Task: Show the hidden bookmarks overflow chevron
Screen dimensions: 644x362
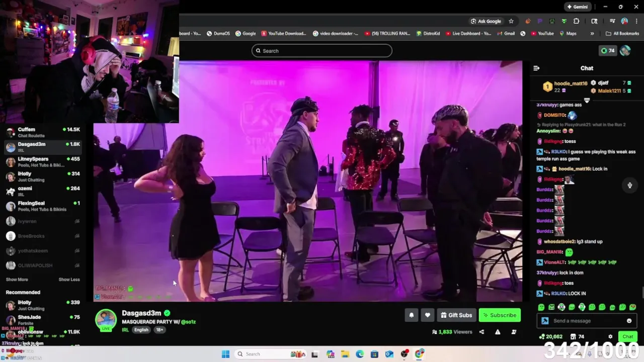Action: [592, 34]
